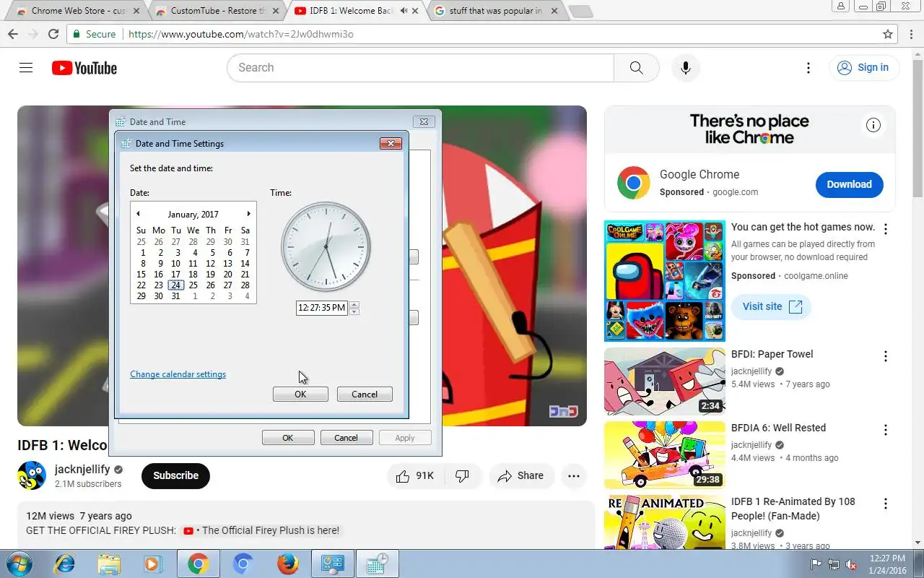Viewport: 924px width, 578px height.
Task: Open more actions menu below video
Action: (574, 475)
